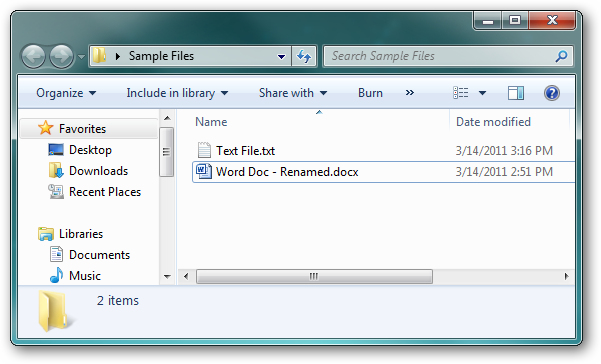Go forward with the Forward arrow button
Viewport: 601px width, 364px height.
coord(61,56)
